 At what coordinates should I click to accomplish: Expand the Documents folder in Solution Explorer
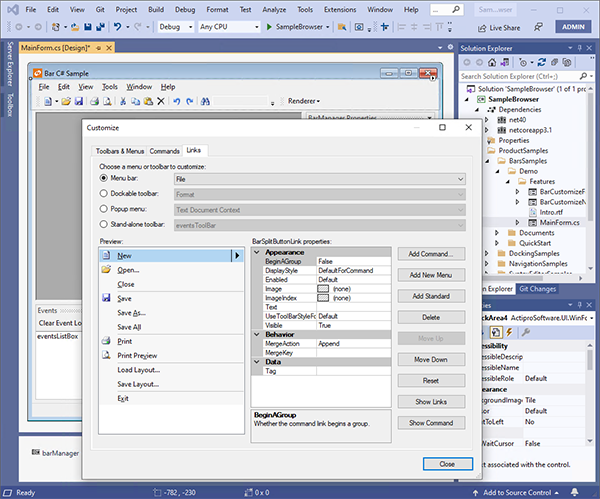pos(497,233)
